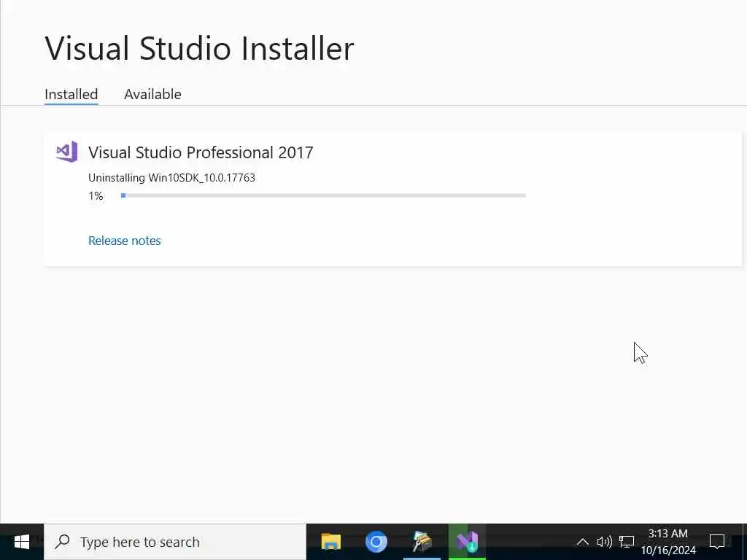Open File Explorer from the taskbar
Viewport: 747px width, 560px height.
[x=331, y=542]
